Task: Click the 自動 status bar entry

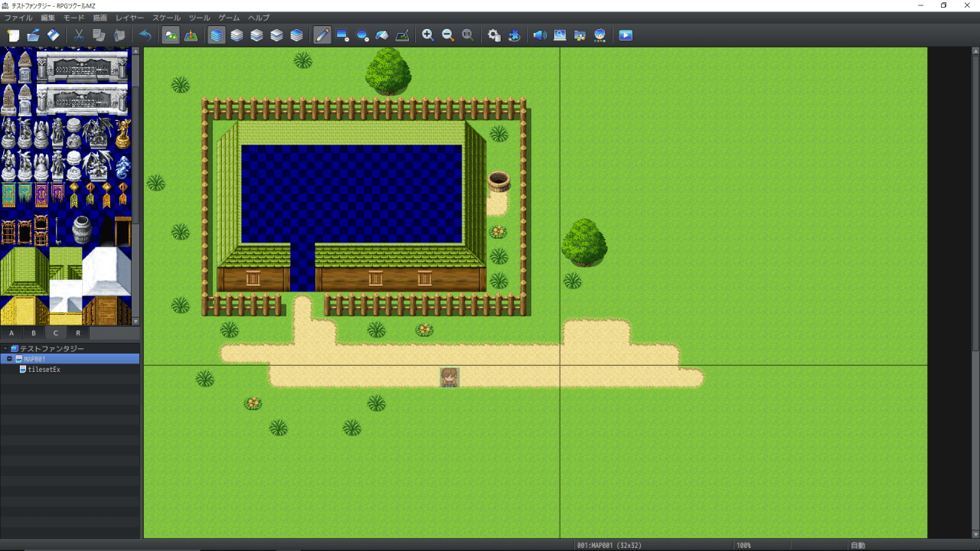Action: point(857,546)
